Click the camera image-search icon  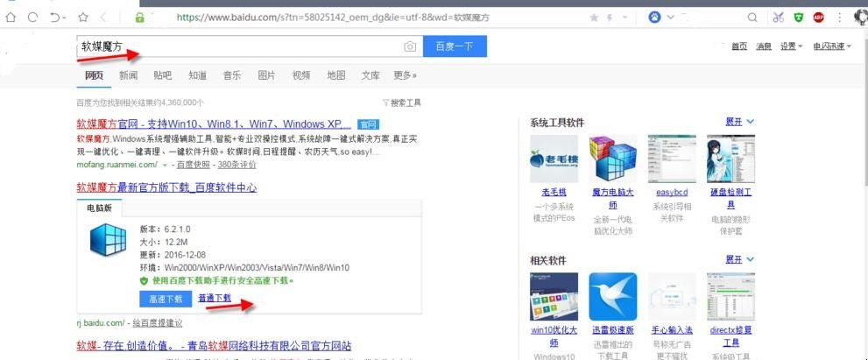410,46
